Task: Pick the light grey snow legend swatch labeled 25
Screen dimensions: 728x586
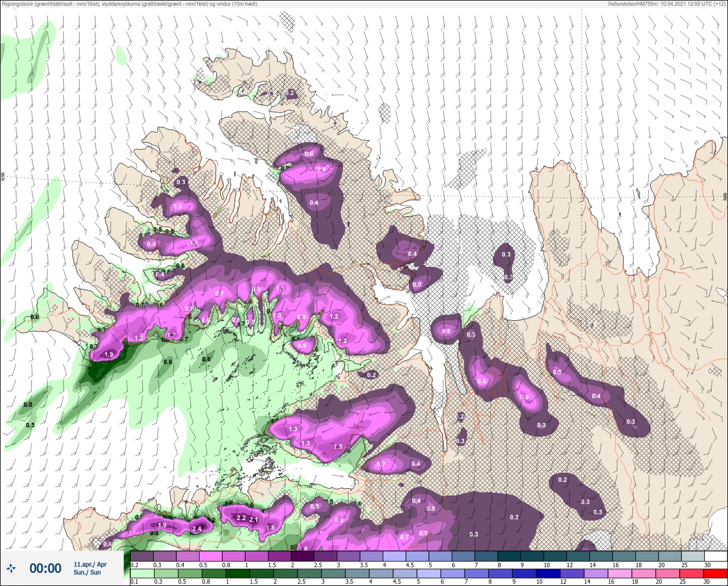Action: tap(692, 556)
